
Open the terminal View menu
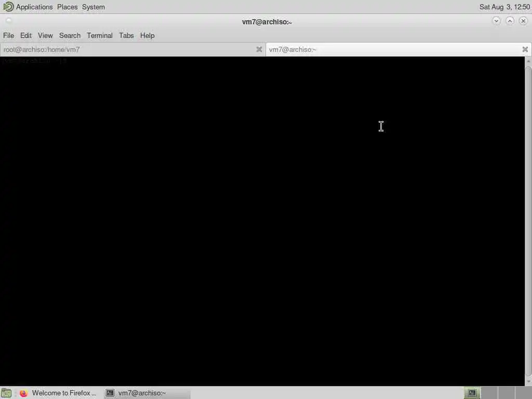point(45,35)
